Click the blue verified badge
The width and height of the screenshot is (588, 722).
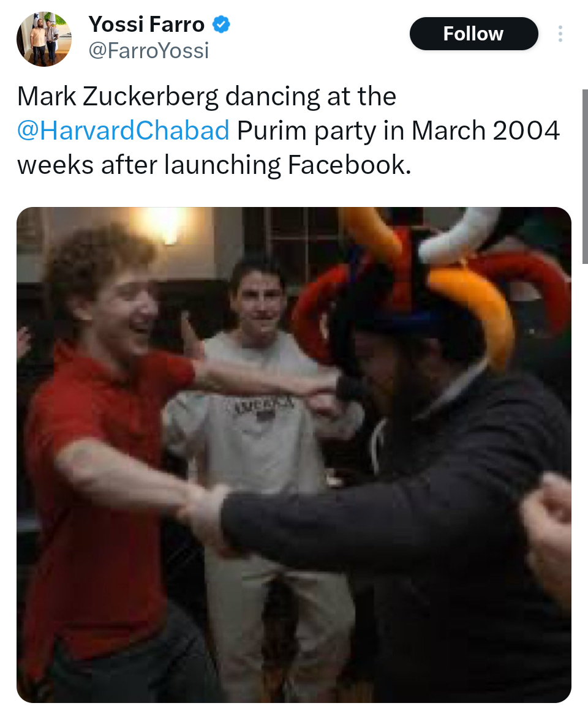[222, 24]
